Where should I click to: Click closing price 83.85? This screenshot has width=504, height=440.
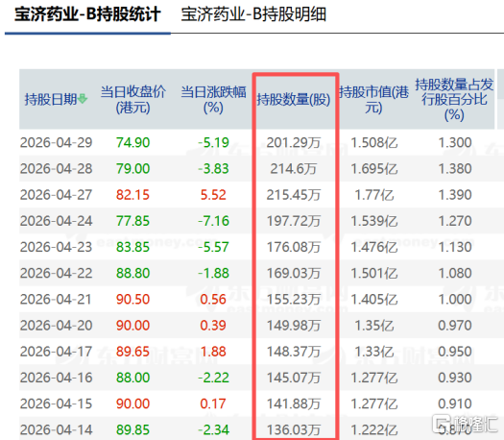click(x=133, y=247)
